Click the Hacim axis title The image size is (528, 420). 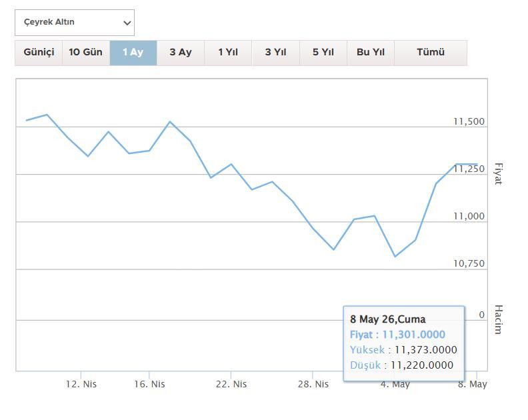point(499,319)
